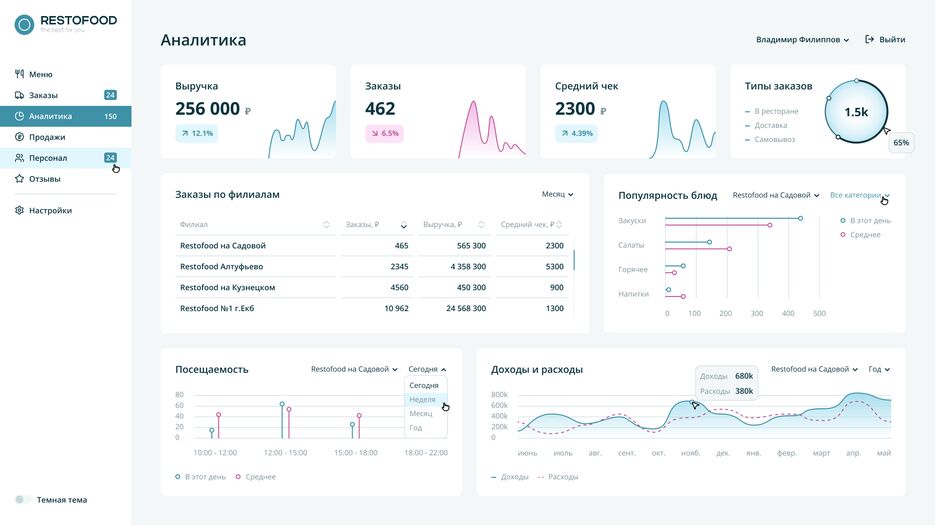Viewport: 935px width, 525px height.
Task: Toggle Среднее legend in Популярность блюд
Action: pos(860,234)
